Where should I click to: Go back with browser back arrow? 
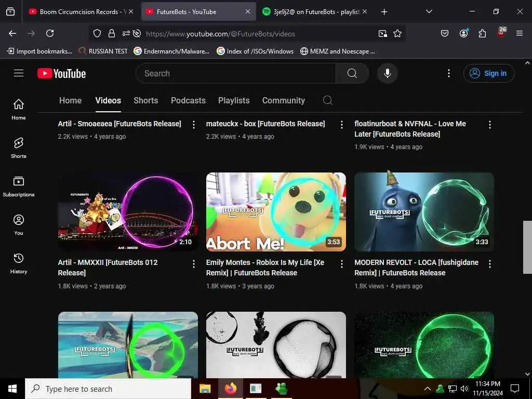tap(12, 33)
